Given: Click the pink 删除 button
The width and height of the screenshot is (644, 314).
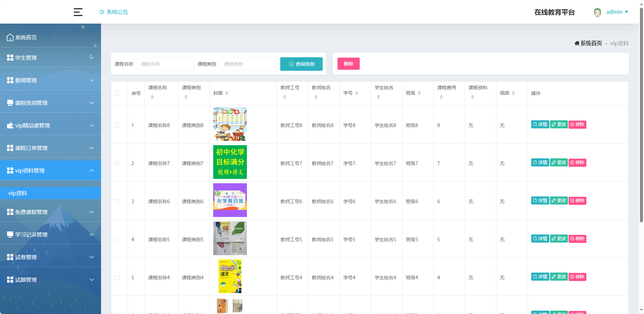Looking at the screenshot, I should pos(349,64).
